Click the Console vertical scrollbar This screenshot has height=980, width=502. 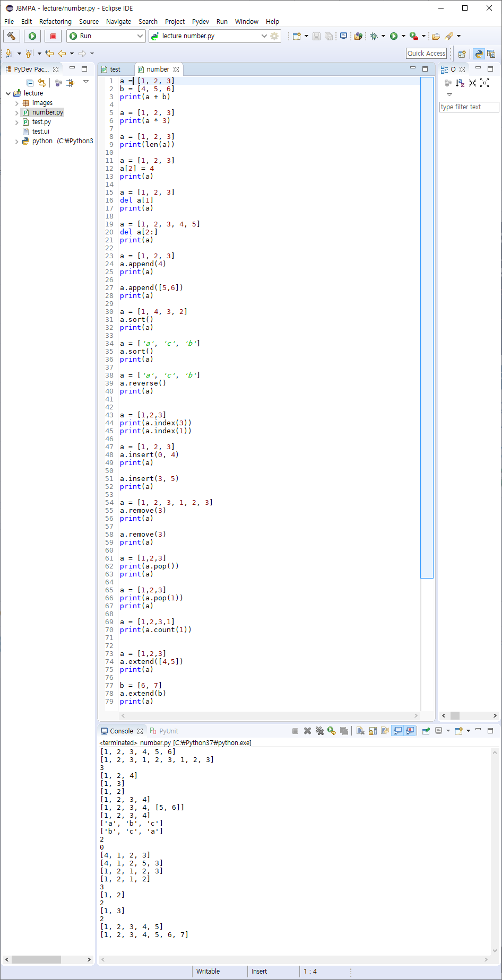495,851
